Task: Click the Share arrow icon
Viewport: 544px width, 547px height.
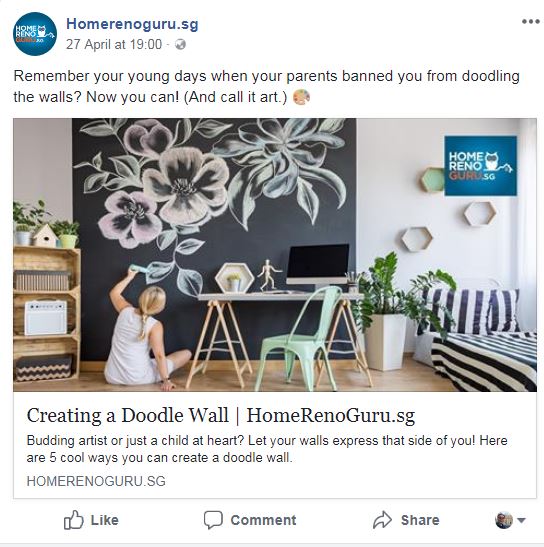Action: [x=382, y=520]
